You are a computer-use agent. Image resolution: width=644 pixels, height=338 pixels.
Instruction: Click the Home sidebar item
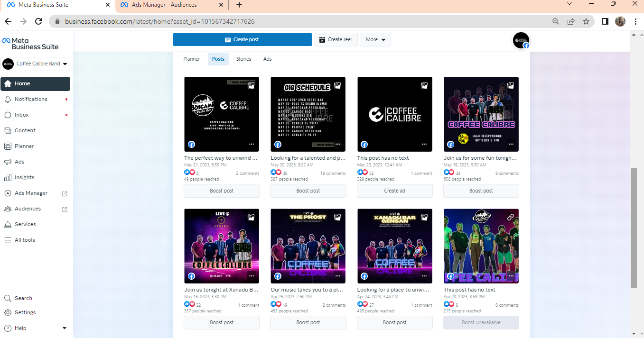(36, 83)
